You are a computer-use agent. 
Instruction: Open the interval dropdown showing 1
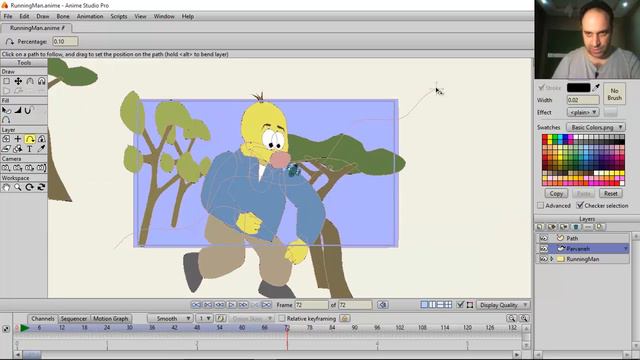pyautogui.click(x=204, y=318)
